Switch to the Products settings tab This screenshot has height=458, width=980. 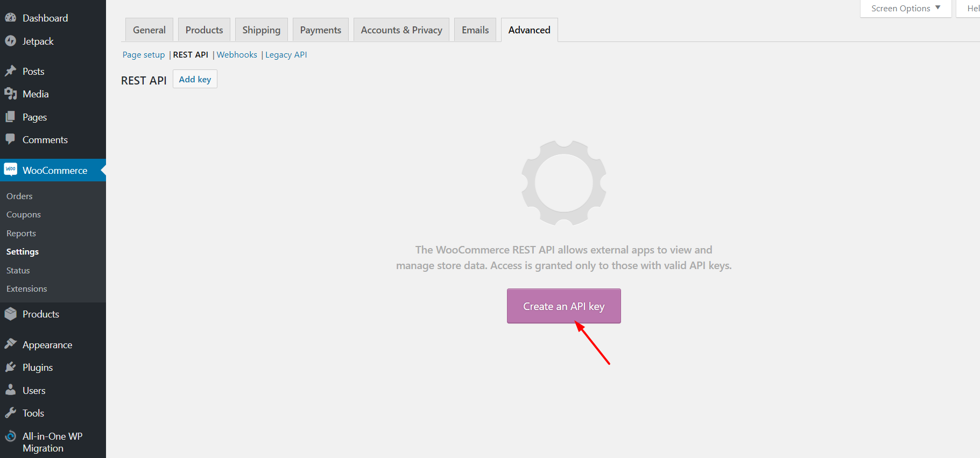(x=204, y=30)
